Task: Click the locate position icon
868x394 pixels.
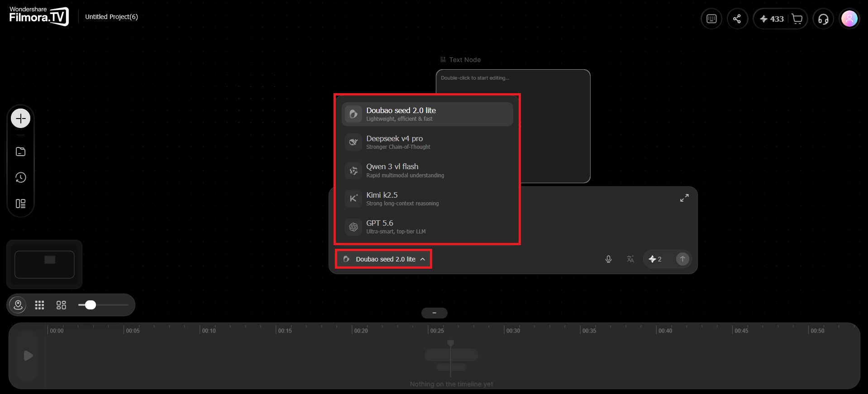Action: (18, 305)
